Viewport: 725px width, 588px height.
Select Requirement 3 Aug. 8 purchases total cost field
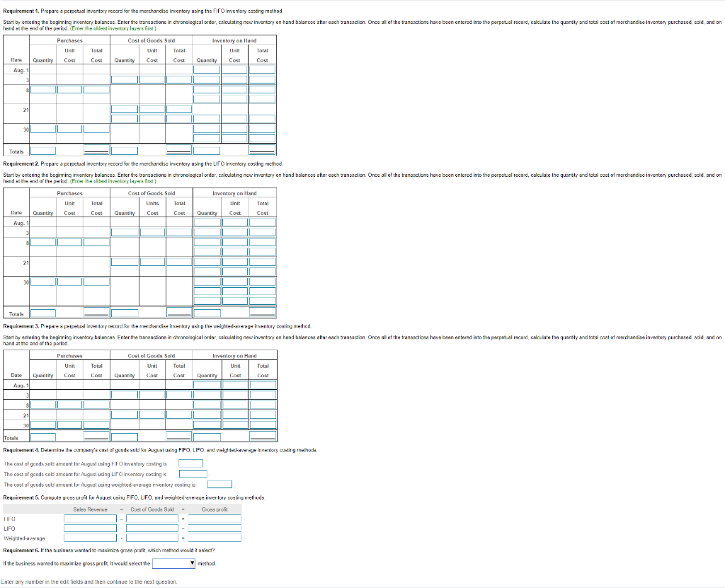coord(96,405)
